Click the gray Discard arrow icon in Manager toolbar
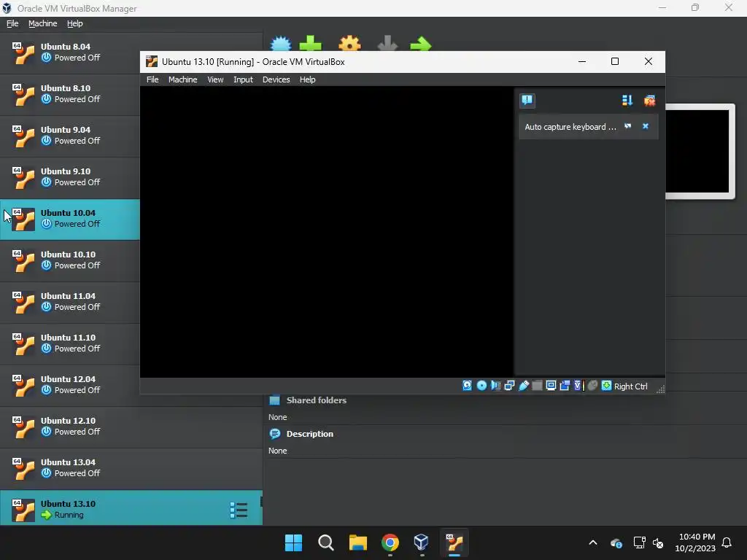The width and height of the screenshot is (747, 560). pyautogui.click(x=387, y=44)
